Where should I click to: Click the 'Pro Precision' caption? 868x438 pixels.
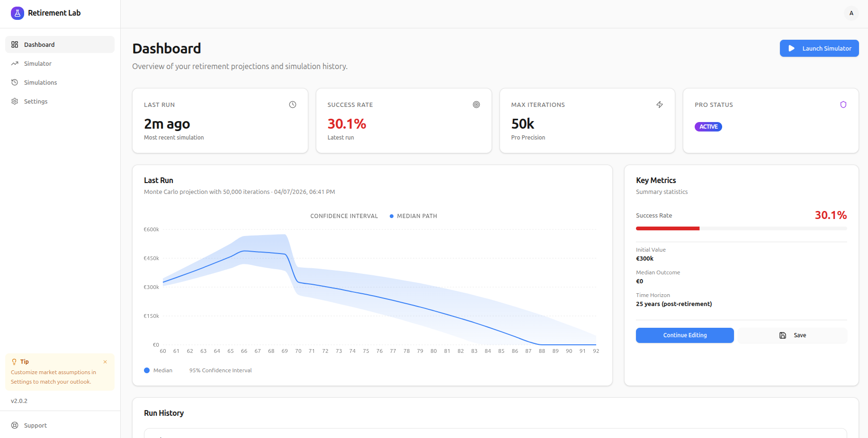(x=528, y=138)
